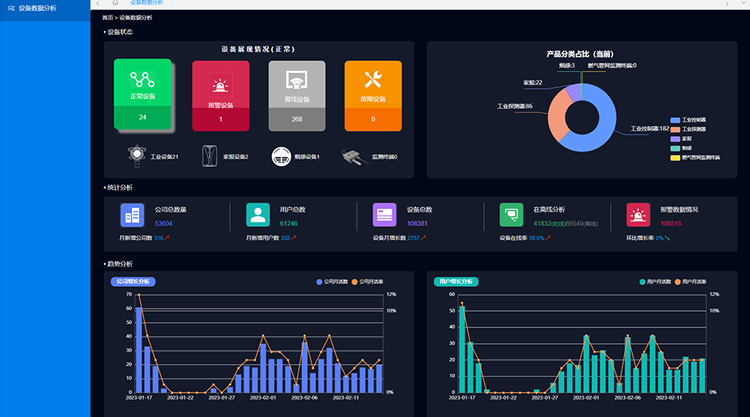Click the 家报设备 device icon

tap(210, 156)
